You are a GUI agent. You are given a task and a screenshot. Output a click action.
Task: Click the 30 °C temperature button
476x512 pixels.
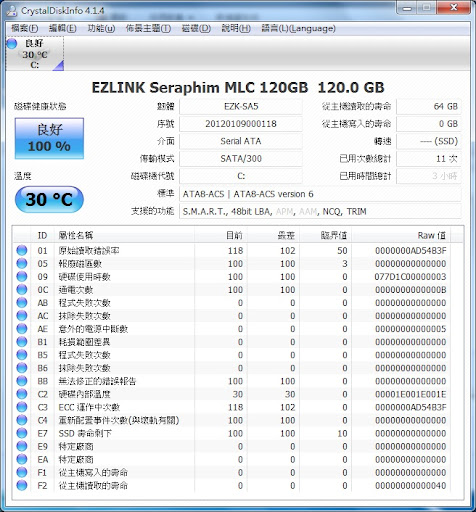click(49, 199)
